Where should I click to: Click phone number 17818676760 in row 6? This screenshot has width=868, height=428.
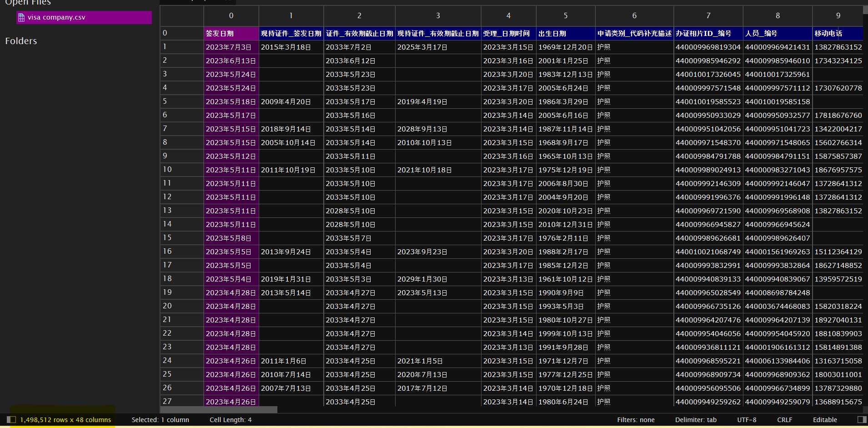click(x=838, y=115)
